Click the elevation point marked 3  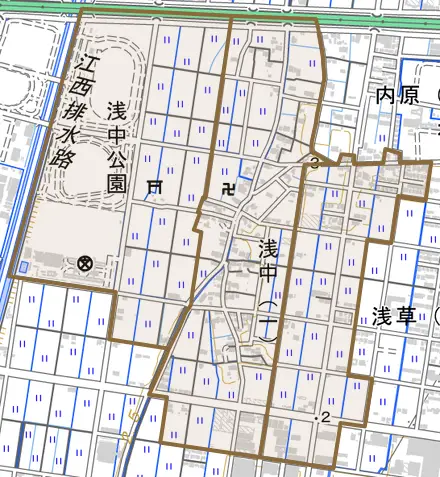coord(314,163)
